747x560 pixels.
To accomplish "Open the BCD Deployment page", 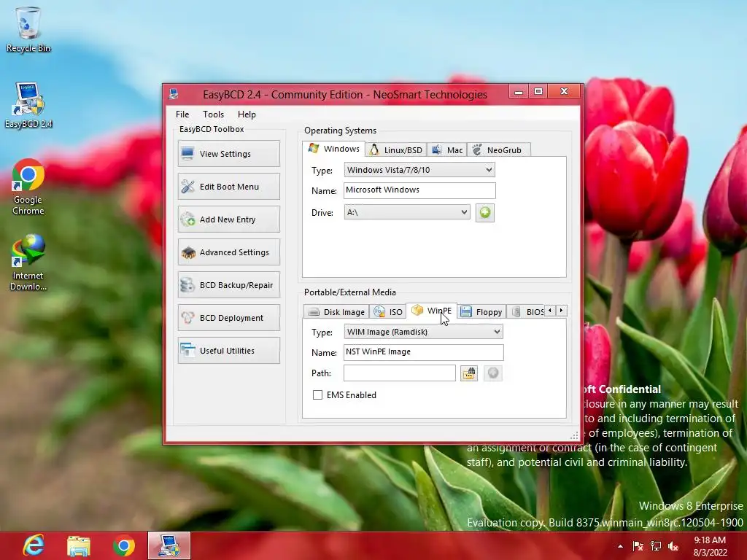I will [x=228, y=318].
